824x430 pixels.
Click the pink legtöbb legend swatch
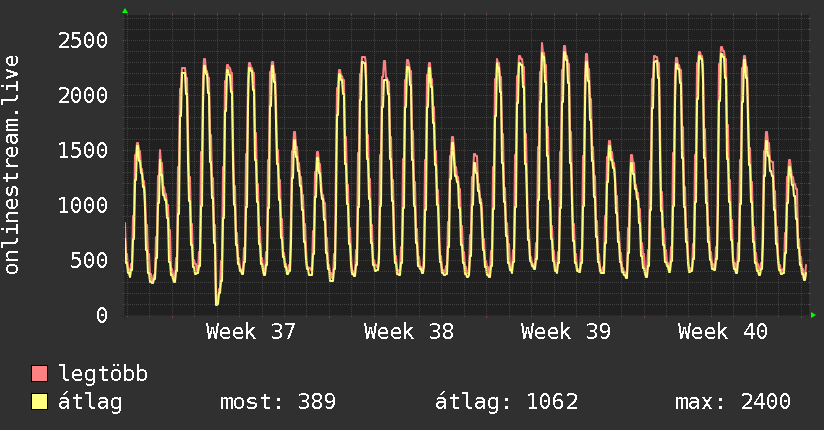pos(39,373)
